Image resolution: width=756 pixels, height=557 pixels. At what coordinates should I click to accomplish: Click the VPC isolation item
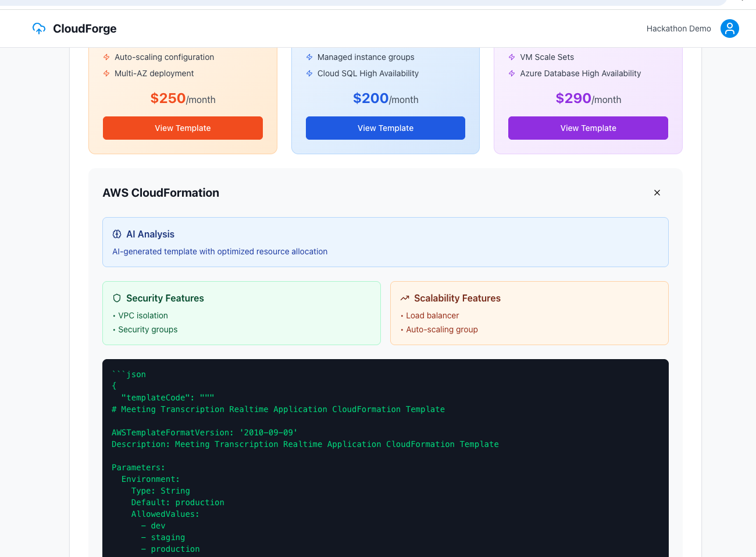(143, 315)
